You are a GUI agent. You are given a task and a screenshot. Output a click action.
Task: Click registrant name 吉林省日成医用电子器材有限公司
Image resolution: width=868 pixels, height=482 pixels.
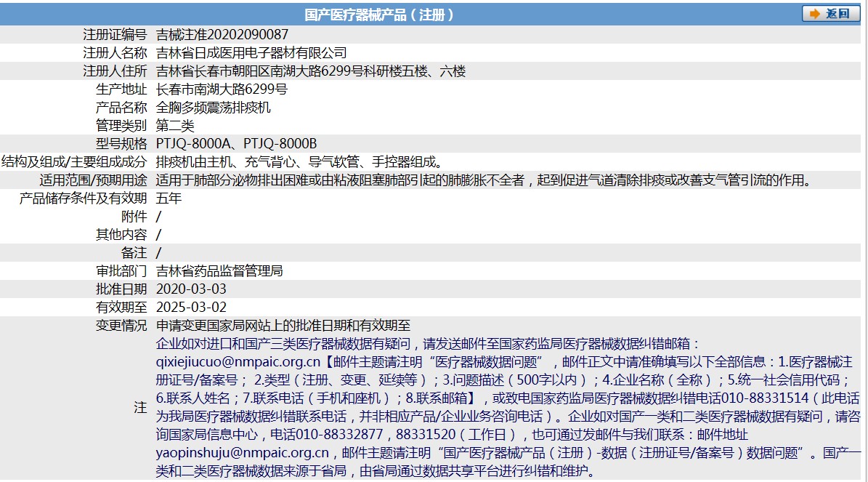(x=251, y=52)
